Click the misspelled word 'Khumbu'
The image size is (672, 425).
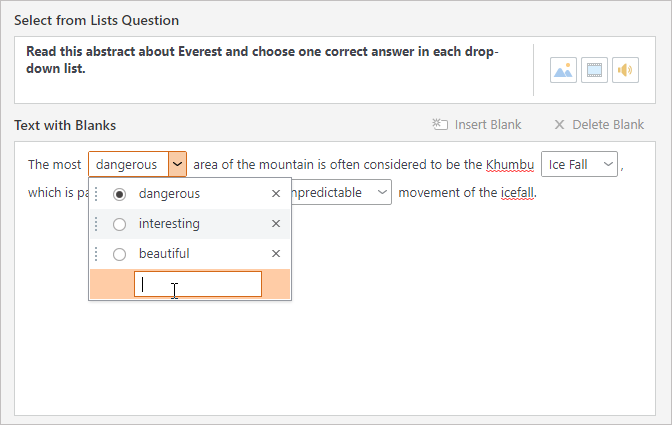point(510,164)
